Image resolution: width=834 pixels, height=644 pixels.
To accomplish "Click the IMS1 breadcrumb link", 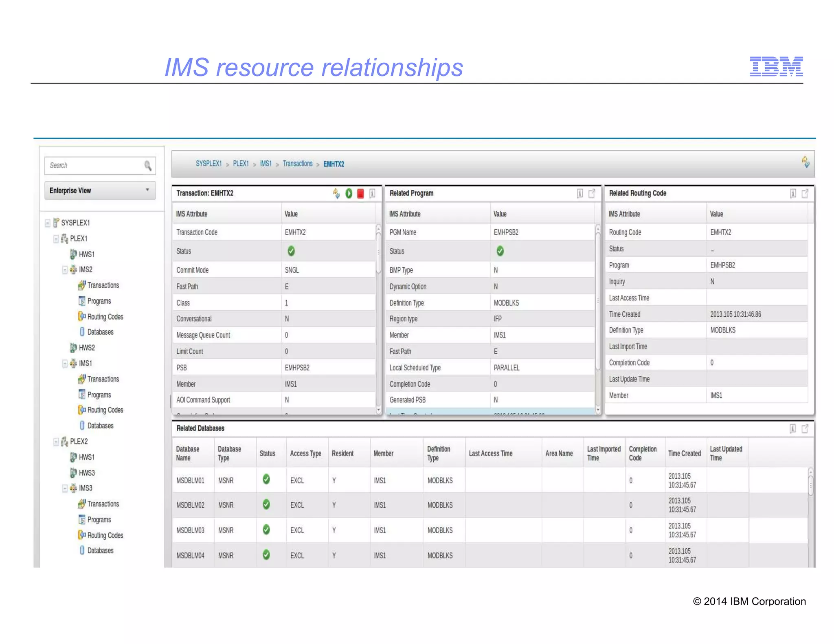I will tap(266, 164).
